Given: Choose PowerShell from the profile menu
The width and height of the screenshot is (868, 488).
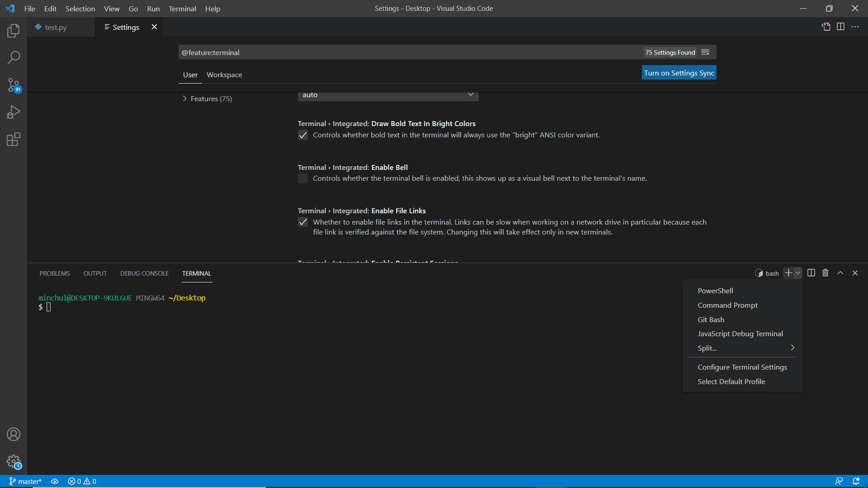Looking at the screenshot, I should [742, 291].
